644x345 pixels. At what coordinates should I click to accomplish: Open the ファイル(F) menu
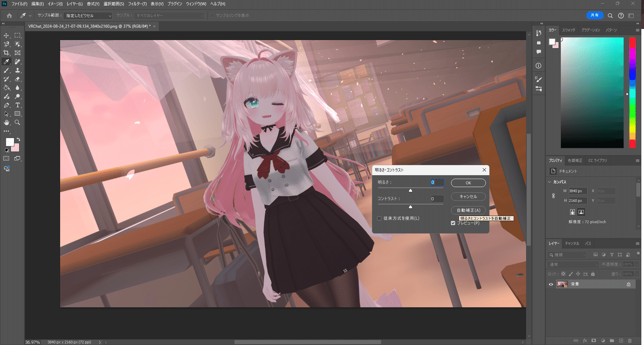[x=20, y=4]
